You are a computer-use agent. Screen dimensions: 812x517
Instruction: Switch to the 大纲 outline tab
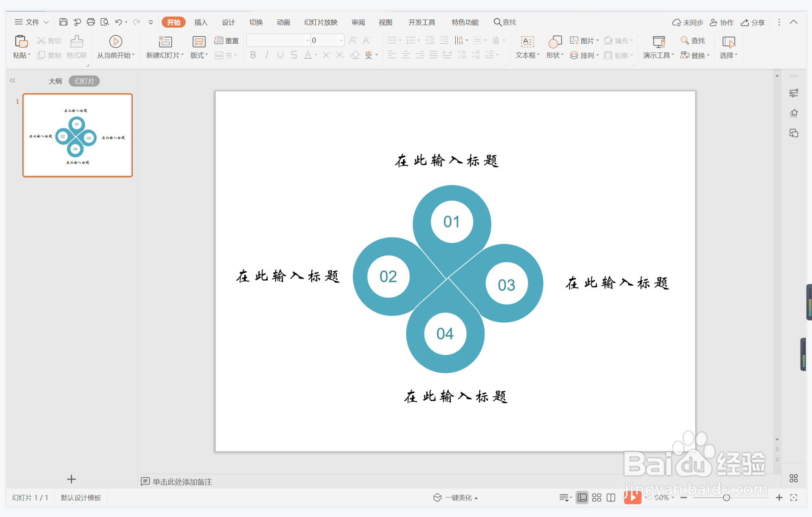[55, 81]
